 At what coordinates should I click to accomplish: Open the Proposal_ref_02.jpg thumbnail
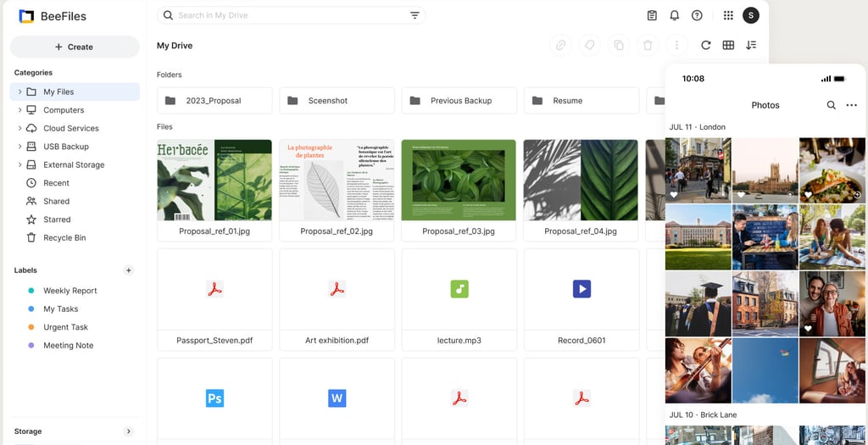pyautogui.click(x=337, y=180)
